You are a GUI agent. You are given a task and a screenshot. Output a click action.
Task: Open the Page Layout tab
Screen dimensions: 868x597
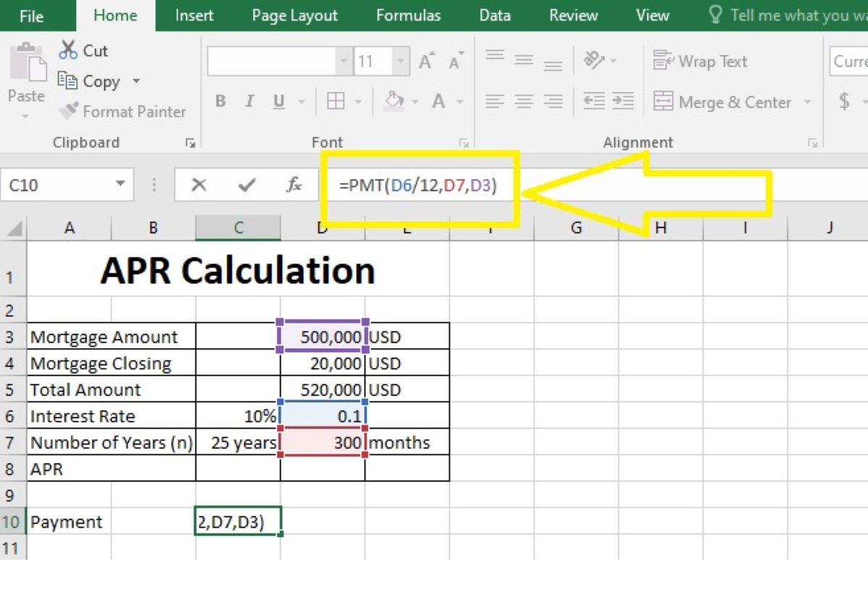click(294, 15)
